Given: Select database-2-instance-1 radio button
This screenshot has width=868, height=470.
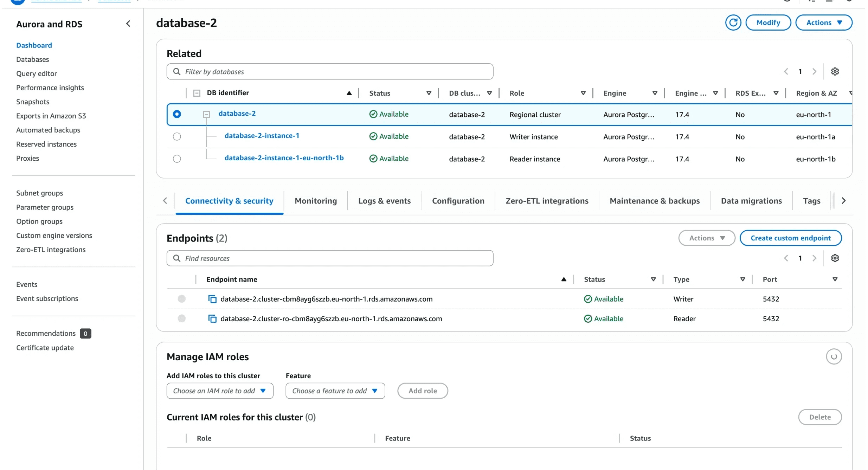Looking at the screenshot, I should tap(177, 137).
